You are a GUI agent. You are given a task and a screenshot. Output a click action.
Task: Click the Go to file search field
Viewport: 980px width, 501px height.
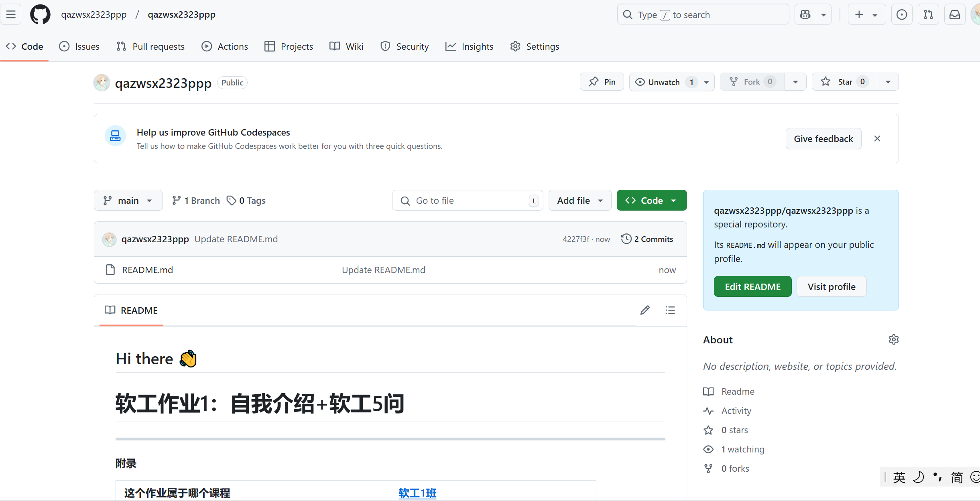click(x=466, y=200)
